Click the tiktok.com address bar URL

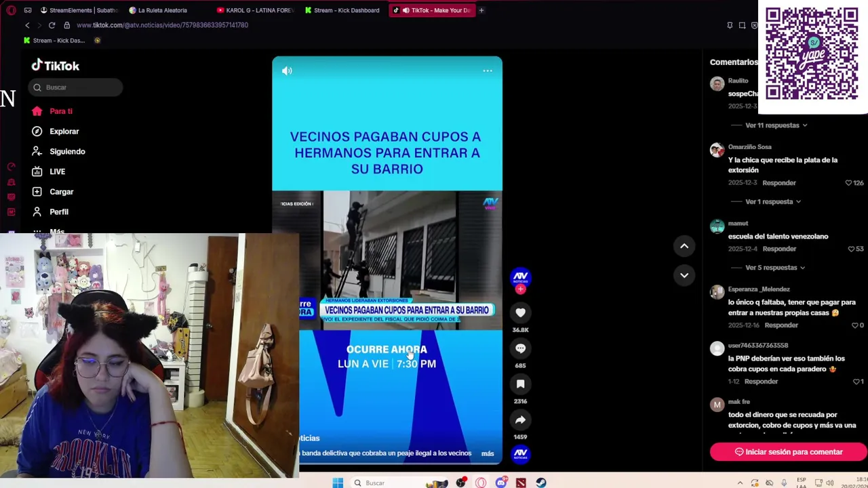click(162, 25)
